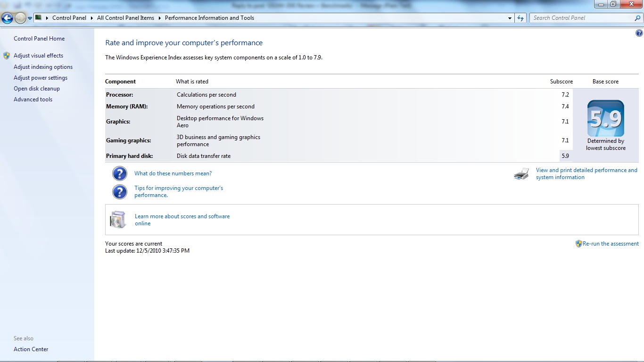
Task: Click question mark icon beside numbers meaning link
Action: [120, 173]
